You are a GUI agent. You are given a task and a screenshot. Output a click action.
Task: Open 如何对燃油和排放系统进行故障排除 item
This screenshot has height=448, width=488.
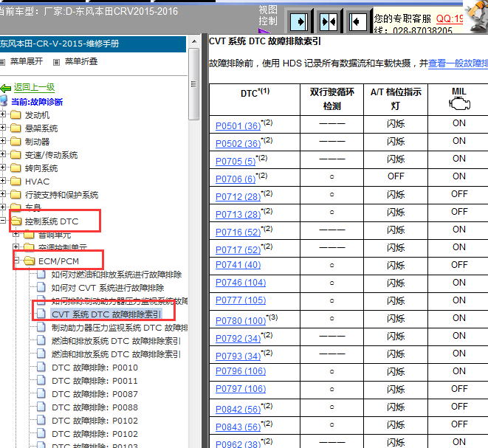[x=117, y=275]
